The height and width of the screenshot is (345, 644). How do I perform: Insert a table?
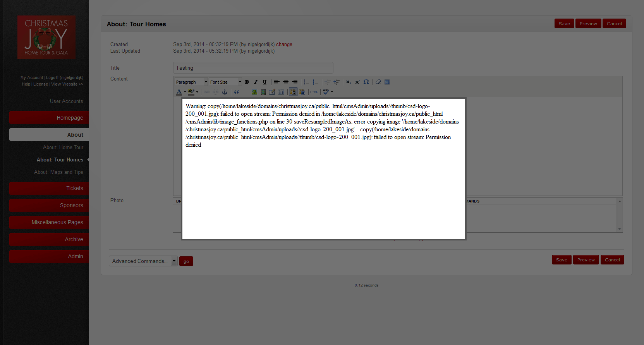pos(281,92)
